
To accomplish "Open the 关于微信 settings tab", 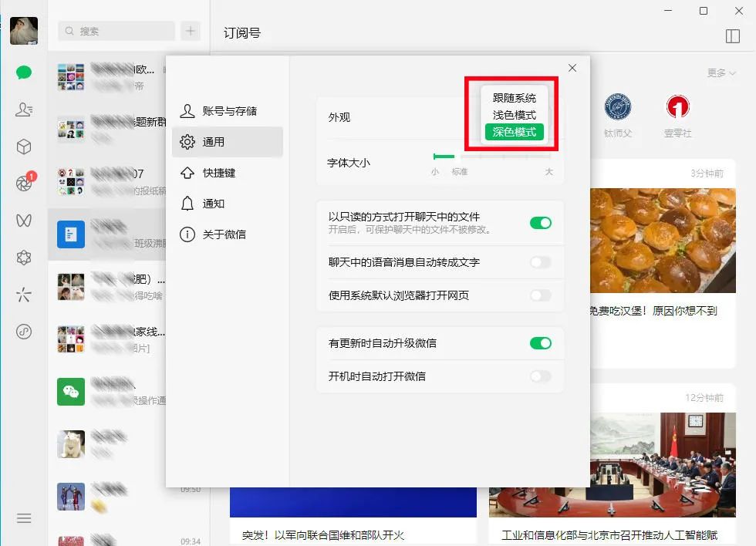I will pos(227,234).
